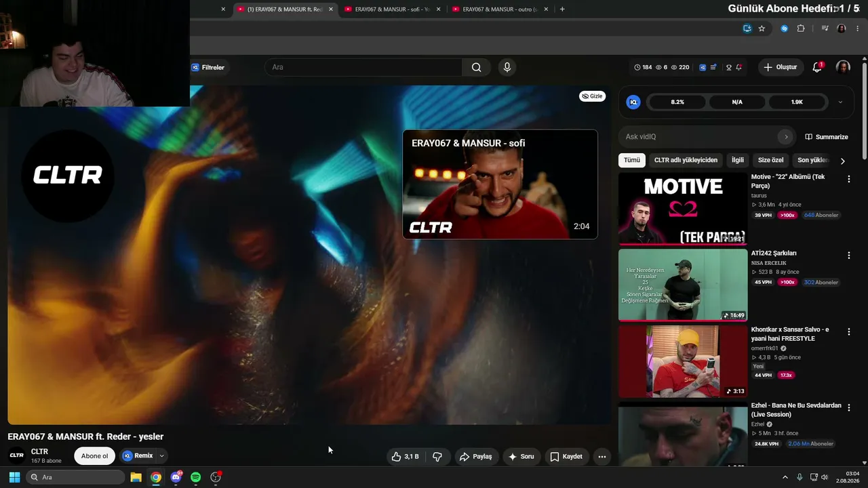Click the Remix button
The width and height of the screenshot is (868, 488).
coord(138,456)
